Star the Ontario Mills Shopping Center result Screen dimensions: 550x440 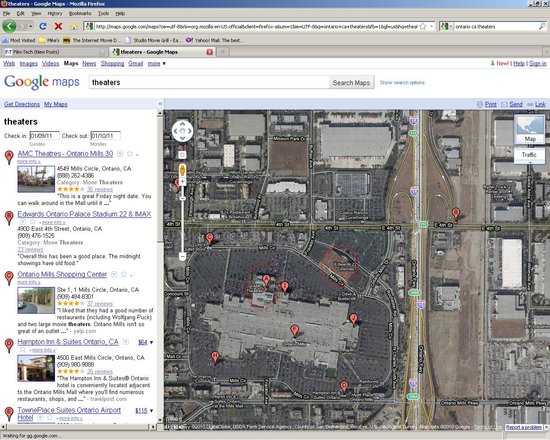(124, 274)
